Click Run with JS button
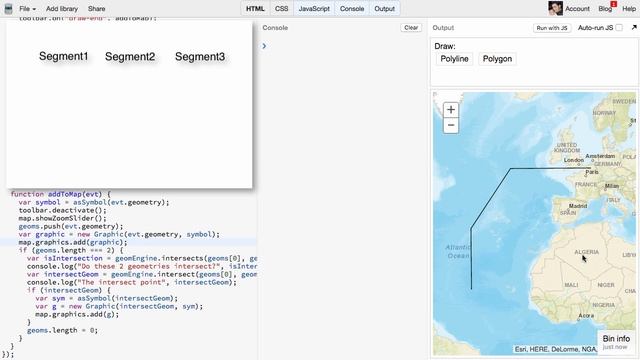Screen dimensions: 640x360 552,28
